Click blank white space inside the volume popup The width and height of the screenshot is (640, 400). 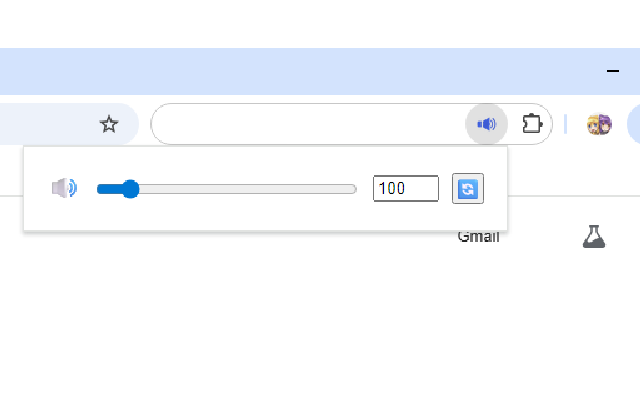[265, 214]
